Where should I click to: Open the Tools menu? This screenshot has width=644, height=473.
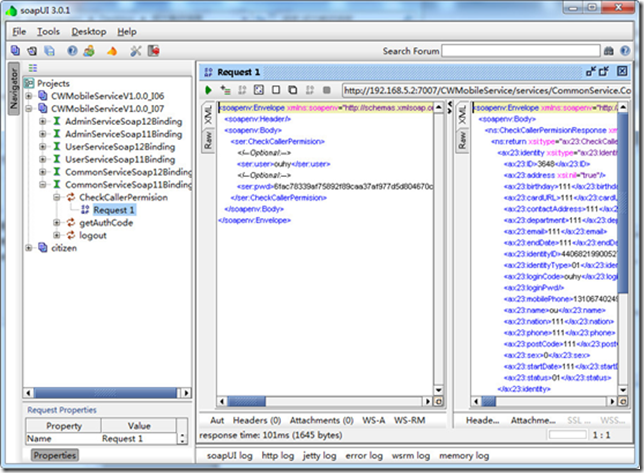click(48, 32)
